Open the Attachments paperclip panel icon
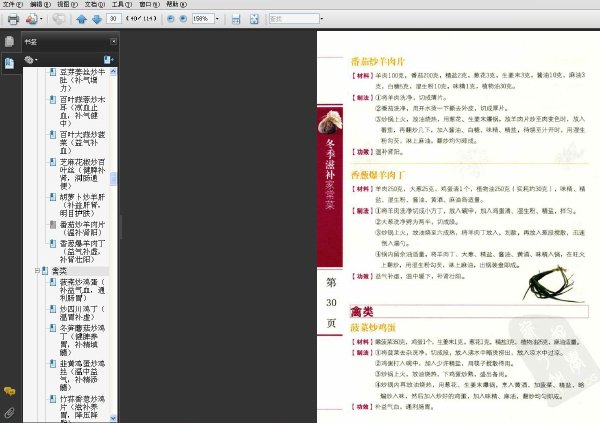 [x=10, y=412]
